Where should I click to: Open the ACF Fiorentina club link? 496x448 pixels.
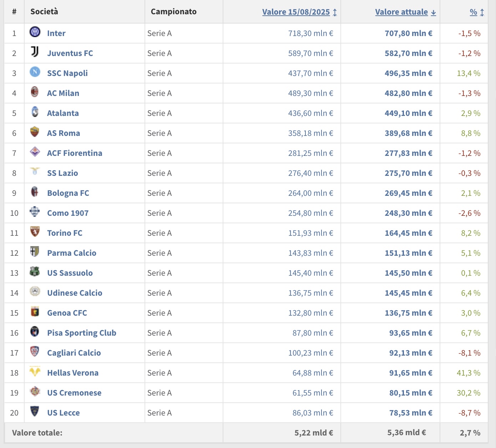click(x=75, y=153)
